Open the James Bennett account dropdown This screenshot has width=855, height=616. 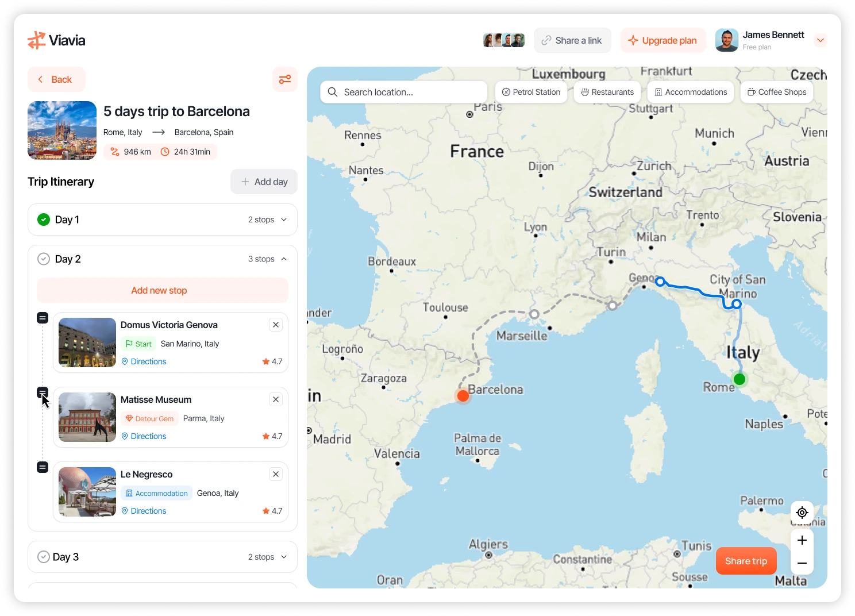coord(821,40)
